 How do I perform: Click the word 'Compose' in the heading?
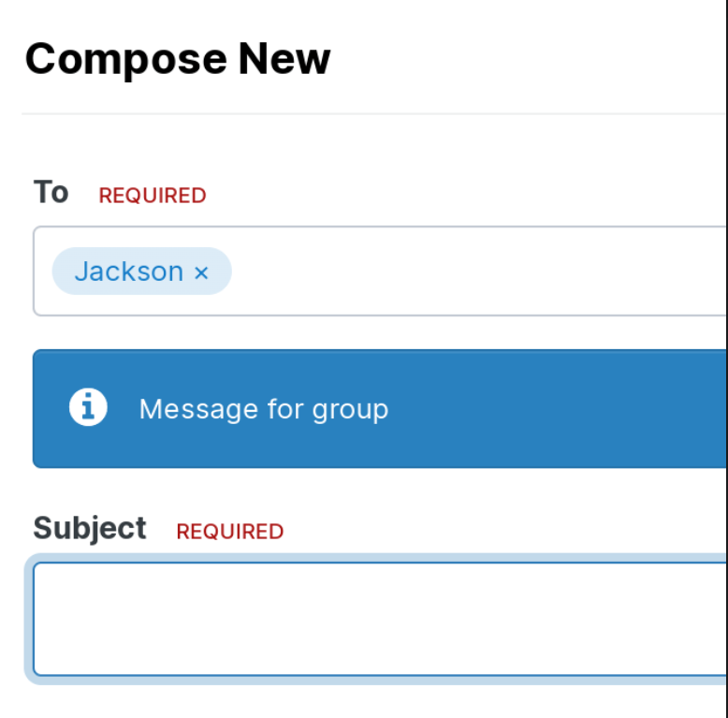125,60
